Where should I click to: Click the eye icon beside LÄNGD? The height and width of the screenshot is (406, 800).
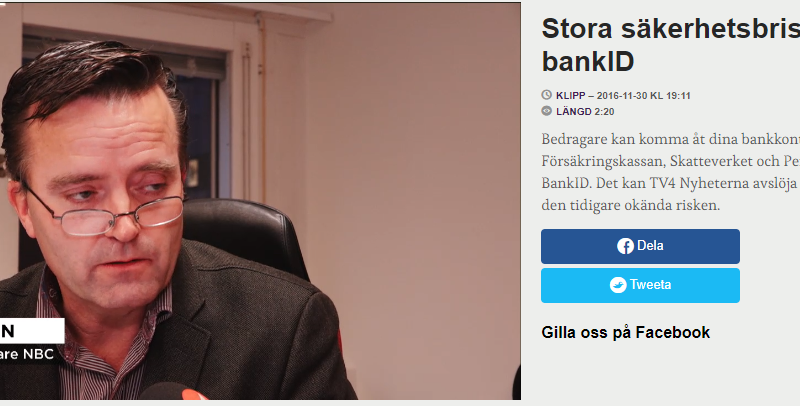click(x=546, y=111)
